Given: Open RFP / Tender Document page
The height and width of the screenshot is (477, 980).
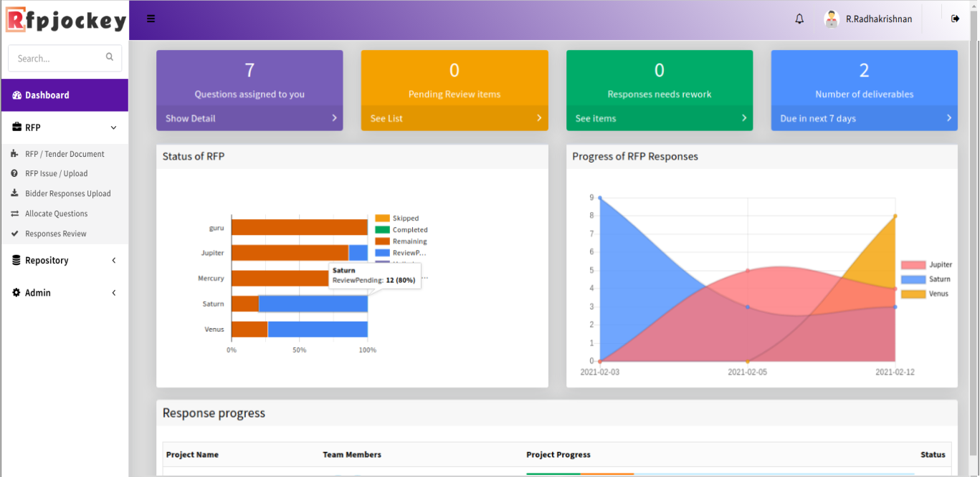Looking at the screenshot, I should (65, 154).
